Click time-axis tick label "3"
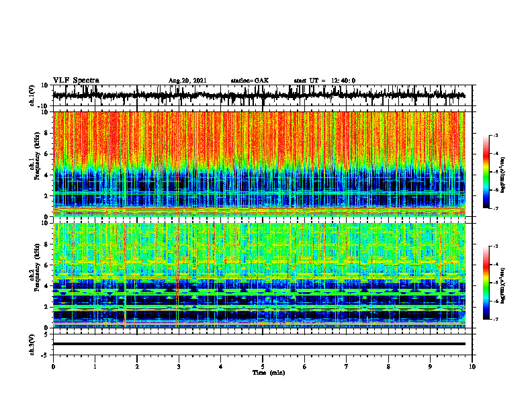 [179, 367]
